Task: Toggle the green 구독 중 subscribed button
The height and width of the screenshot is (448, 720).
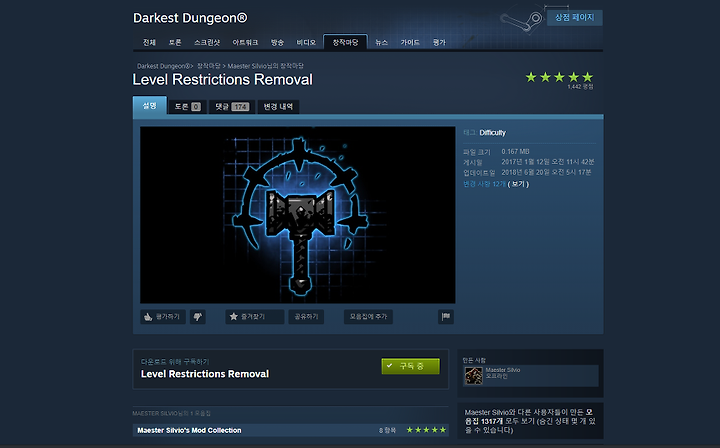Action: tap(411, 366)
